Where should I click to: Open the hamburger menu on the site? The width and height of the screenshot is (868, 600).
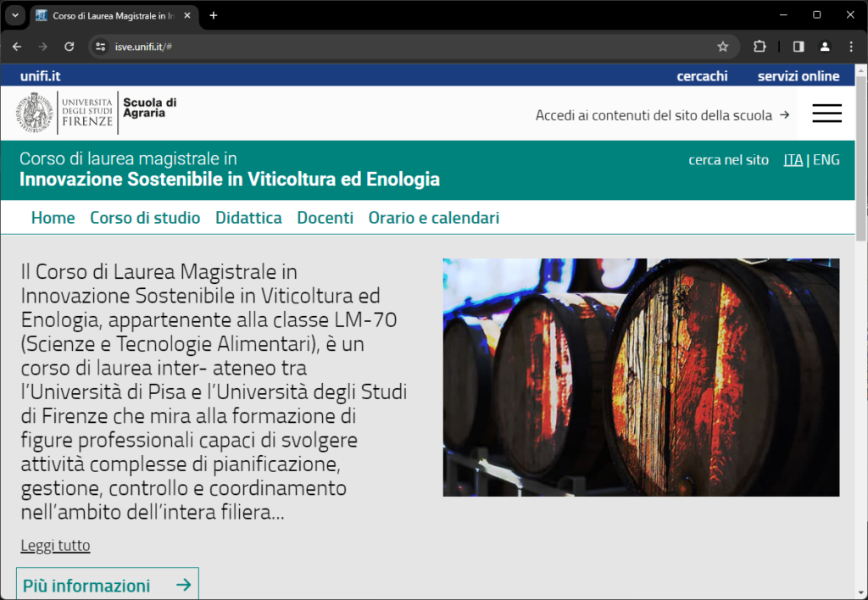pos(827,113)
